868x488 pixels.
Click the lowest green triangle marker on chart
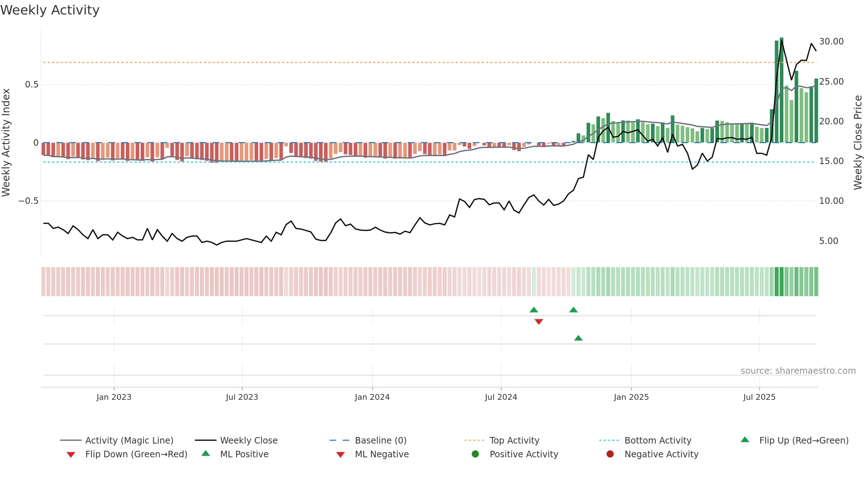(x=578, y=338)
